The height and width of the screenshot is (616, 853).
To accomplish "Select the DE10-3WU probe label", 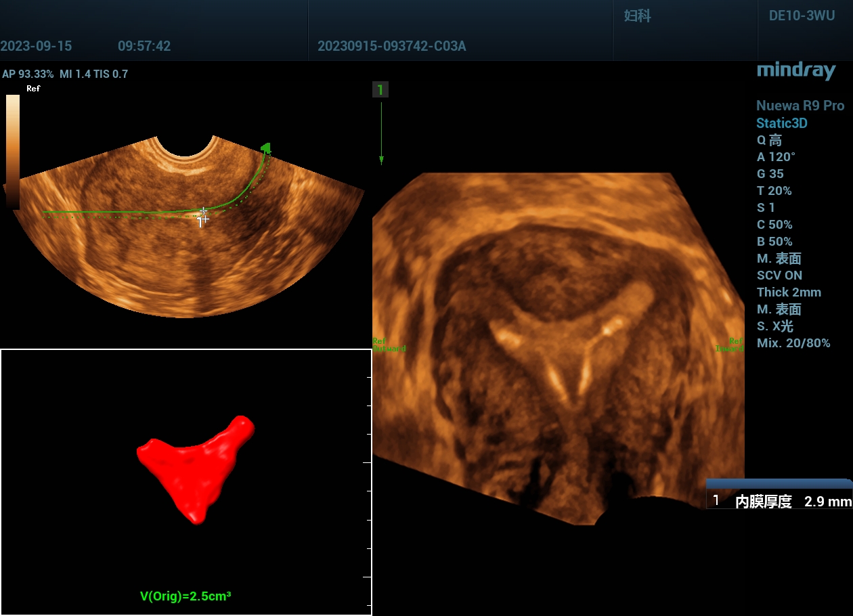I will (802, 16).
